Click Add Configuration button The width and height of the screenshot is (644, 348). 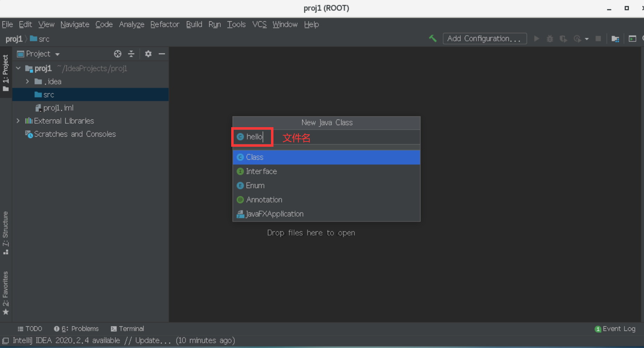click(485, 38)
